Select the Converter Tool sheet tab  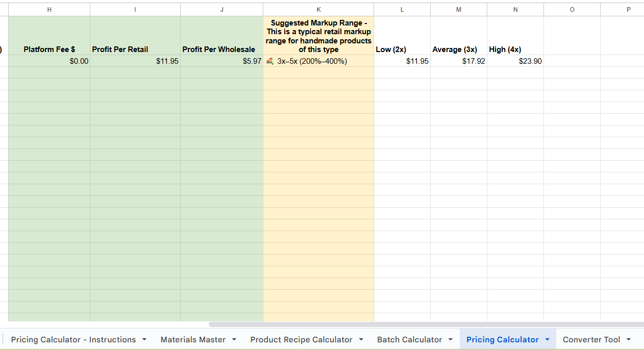[x=591, y=340]
